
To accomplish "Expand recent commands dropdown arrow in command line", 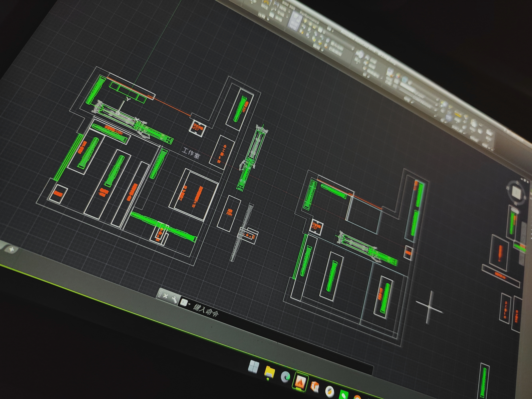I will pyautogui.click(x=190, y=304).
